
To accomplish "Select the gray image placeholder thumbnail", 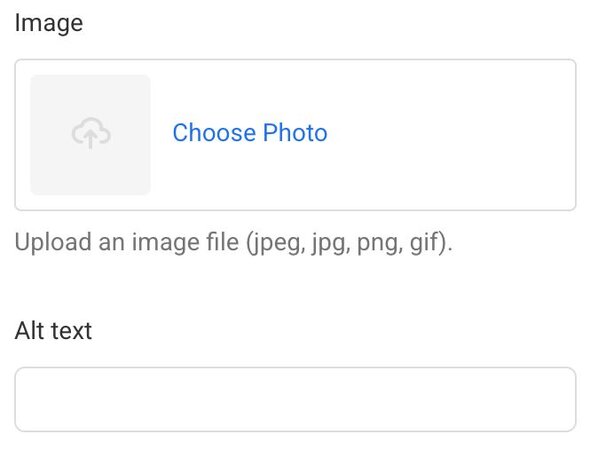I will 90,135.
